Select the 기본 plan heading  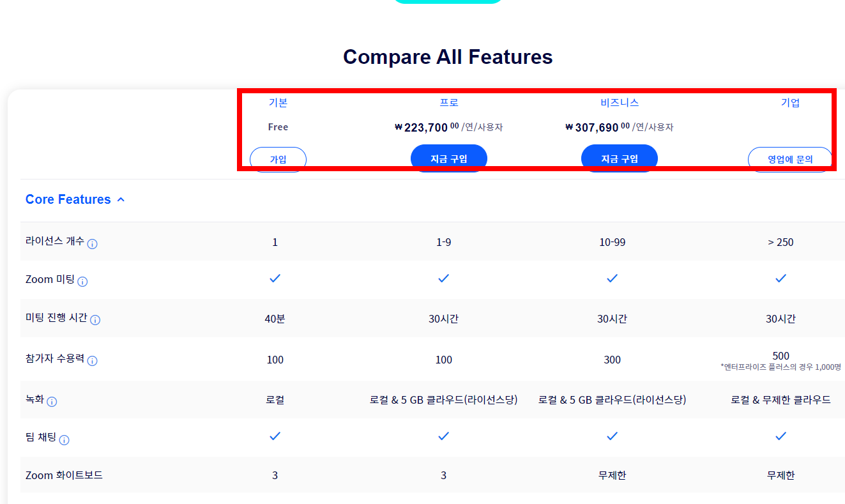278,103
